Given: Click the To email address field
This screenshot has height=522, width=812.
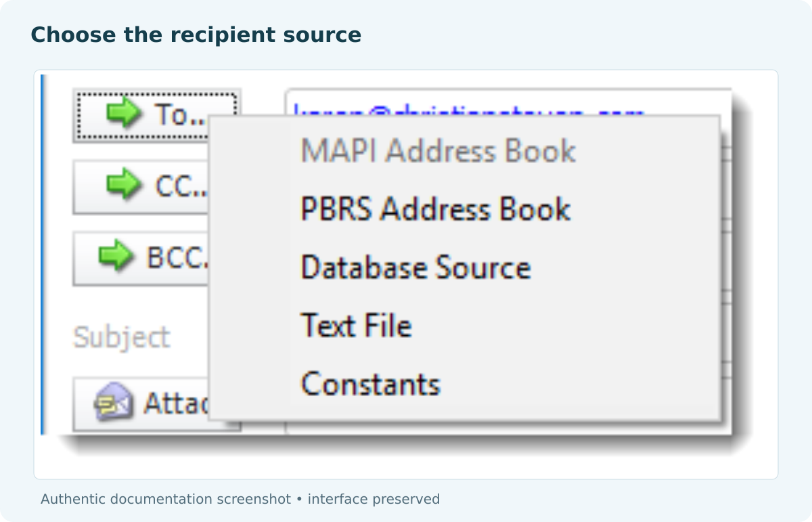Looking at the screenshot, I should click(x=509, y=102).
